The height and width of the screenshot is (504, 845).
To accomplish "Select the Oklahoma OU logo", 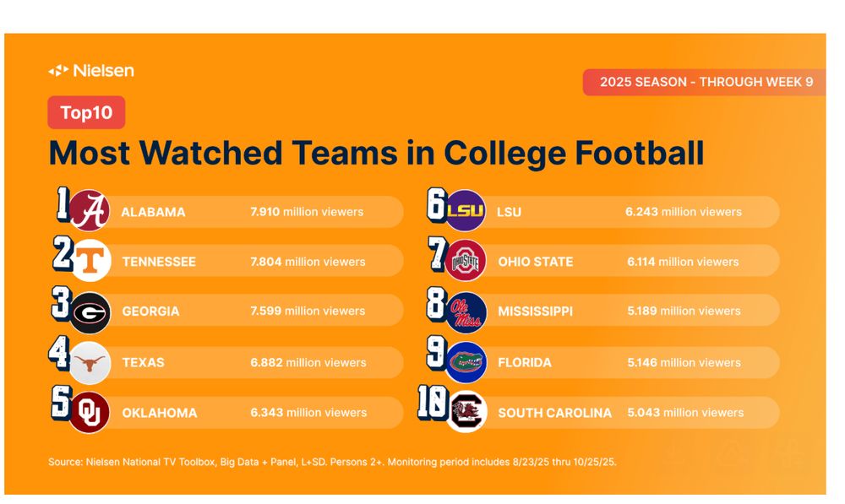I will point(90,414).
